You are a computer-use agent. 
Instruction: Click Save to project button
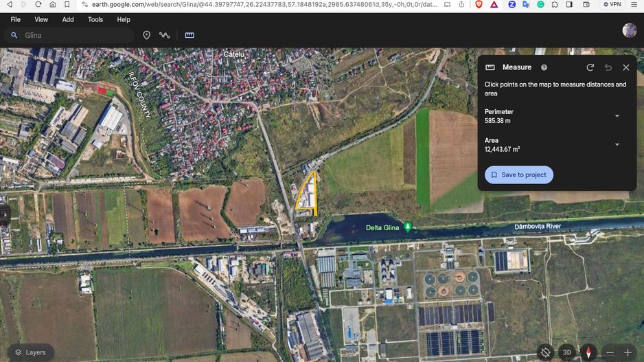tap(519, 174)
